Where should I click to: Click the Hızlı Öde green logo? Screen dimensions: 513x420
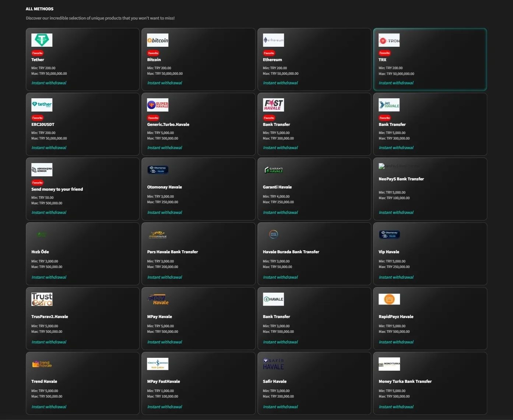(42, 234)
